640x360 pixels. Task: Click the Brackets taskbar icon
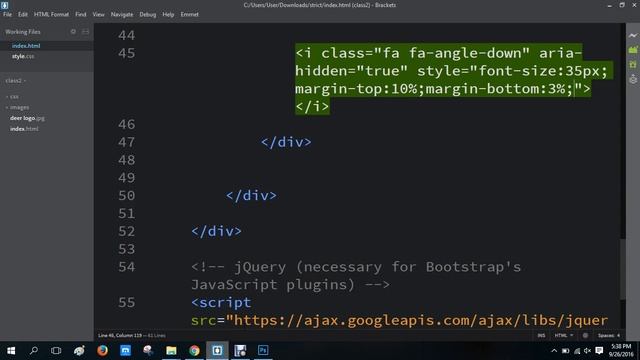point(217,351)
